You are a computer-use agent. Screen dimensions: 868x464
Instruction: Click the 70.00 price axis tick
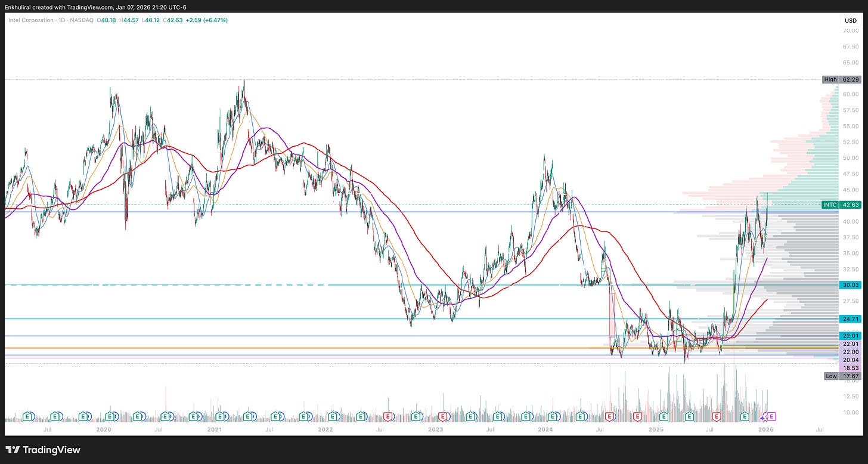[851, 30]
